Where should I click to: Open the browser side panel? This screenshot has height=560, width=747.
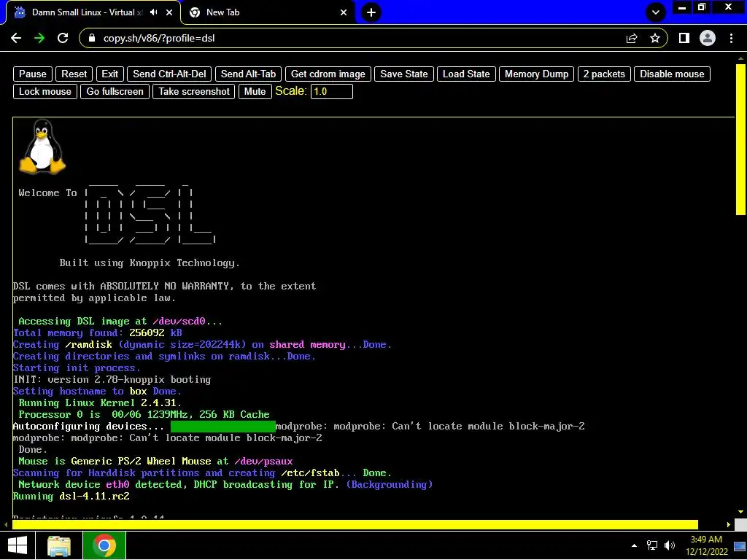[x=684, y=38]
